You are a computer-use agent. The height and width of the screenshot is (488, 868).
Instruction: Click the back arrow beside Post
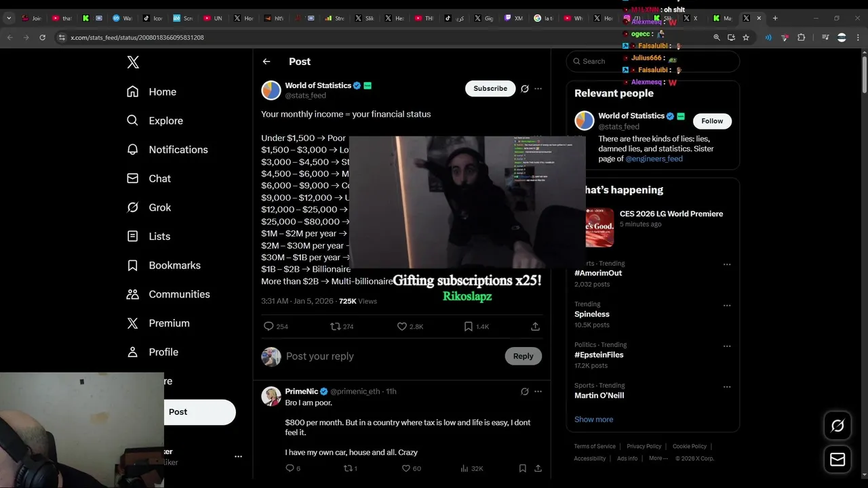267,62
